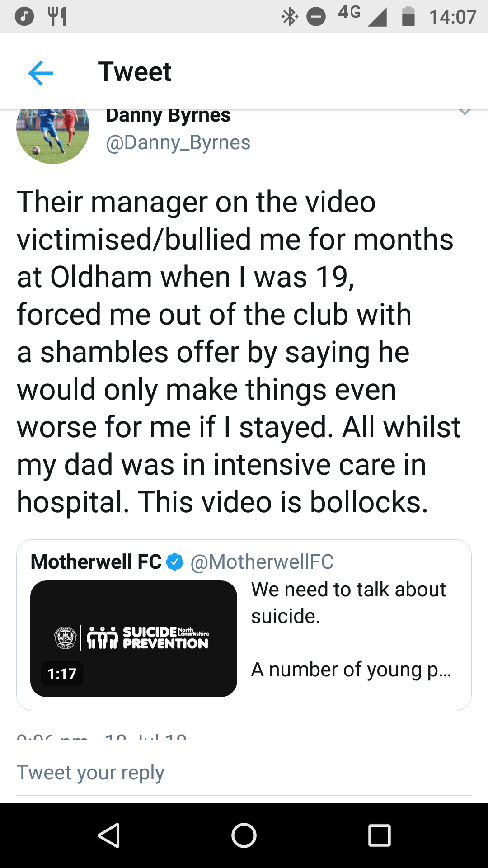Tap the Android back navigation button
Viewport: 488px width, 868px height.
[109, 835]
